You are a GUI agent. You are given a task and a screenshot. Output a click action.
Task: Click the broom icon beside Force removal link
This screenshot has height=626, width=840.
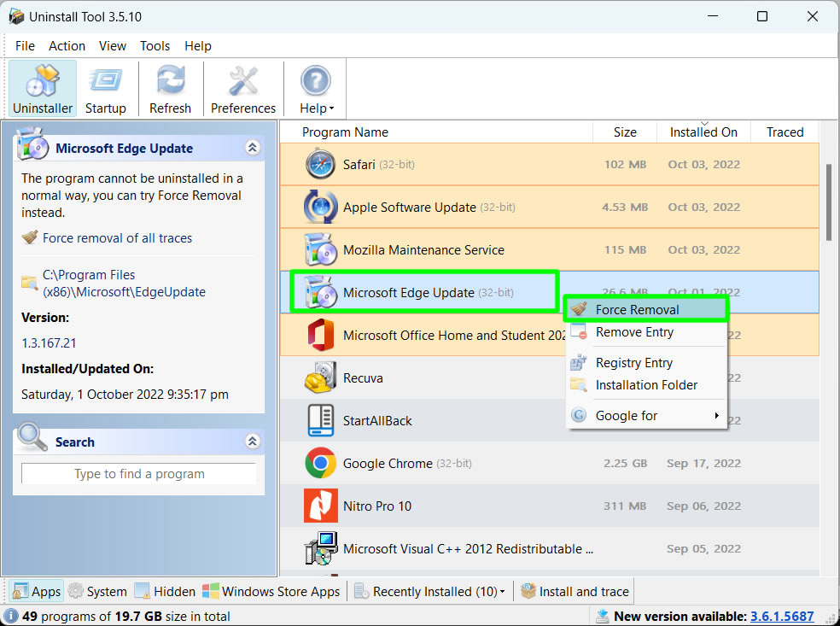click(30, 237)
